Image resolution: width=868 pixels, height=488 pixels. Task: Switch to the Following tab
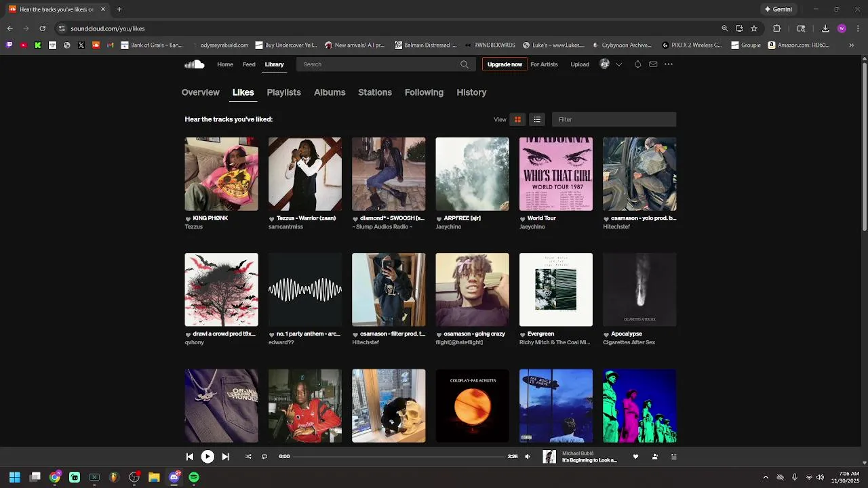coord(424,92)
